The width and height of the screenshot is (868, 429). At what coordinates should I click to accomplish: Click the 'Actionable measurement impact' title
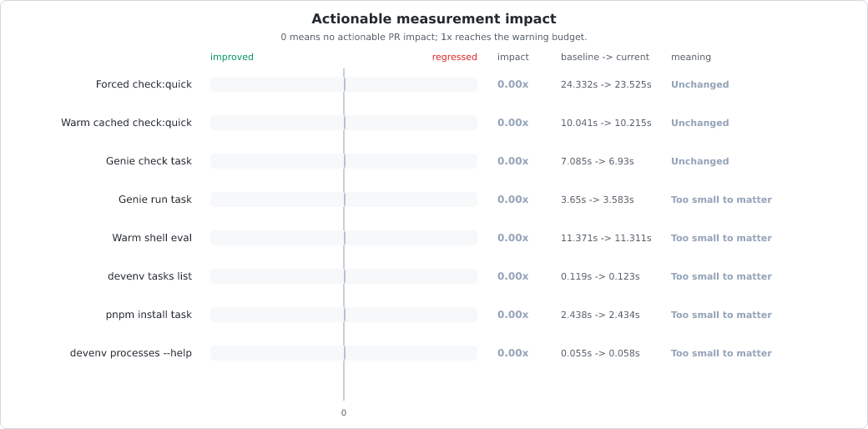(x=433, y=19)
